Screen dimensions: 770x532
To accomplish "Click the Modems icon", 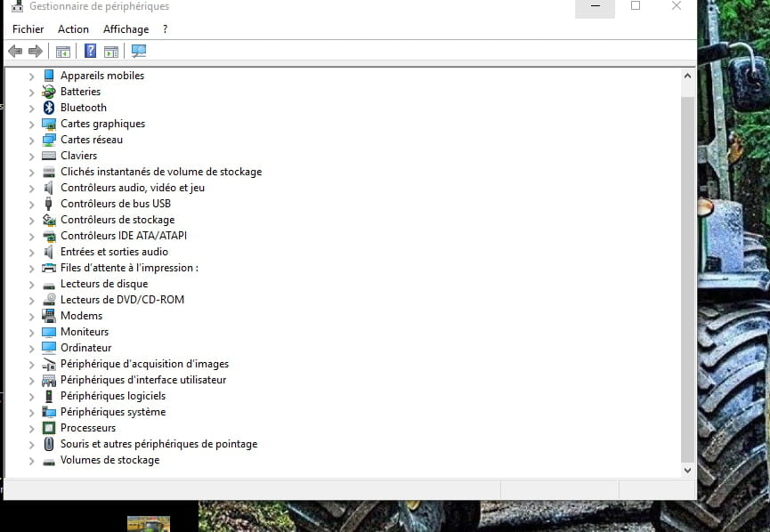I will tap(49, 316).
